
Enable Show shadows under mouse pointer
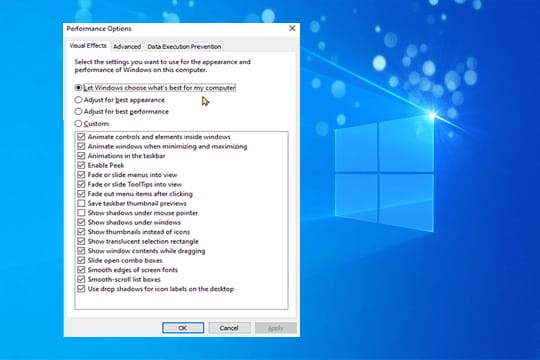coord(81,213)
